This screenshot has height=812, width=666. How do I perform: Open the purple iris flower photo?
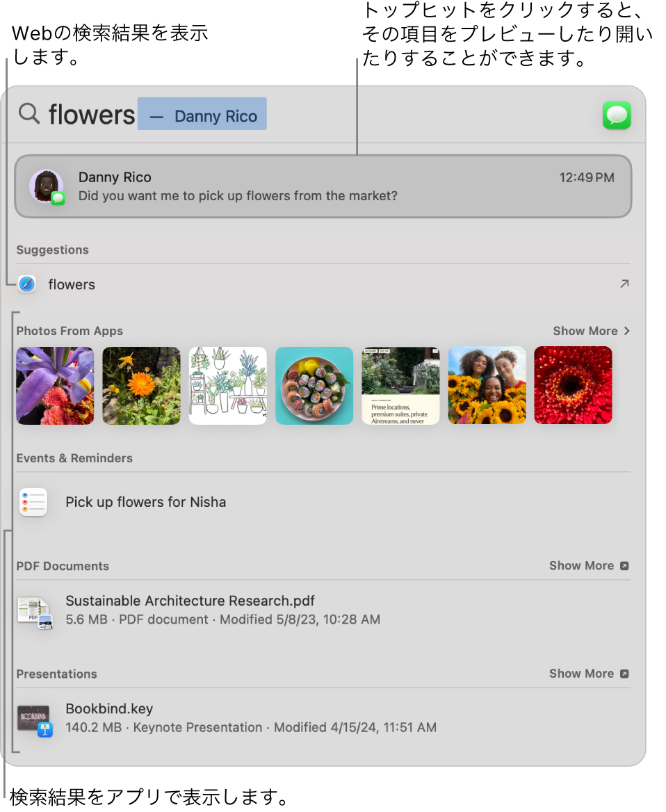coord(55,386)
